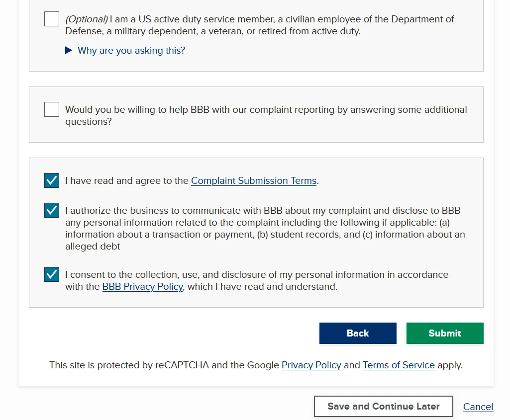This screenshot has width=510, height=420.
Task: Expand the 'Why are you asking this?' disclosure triangle
Action: (x=69, y=51)
